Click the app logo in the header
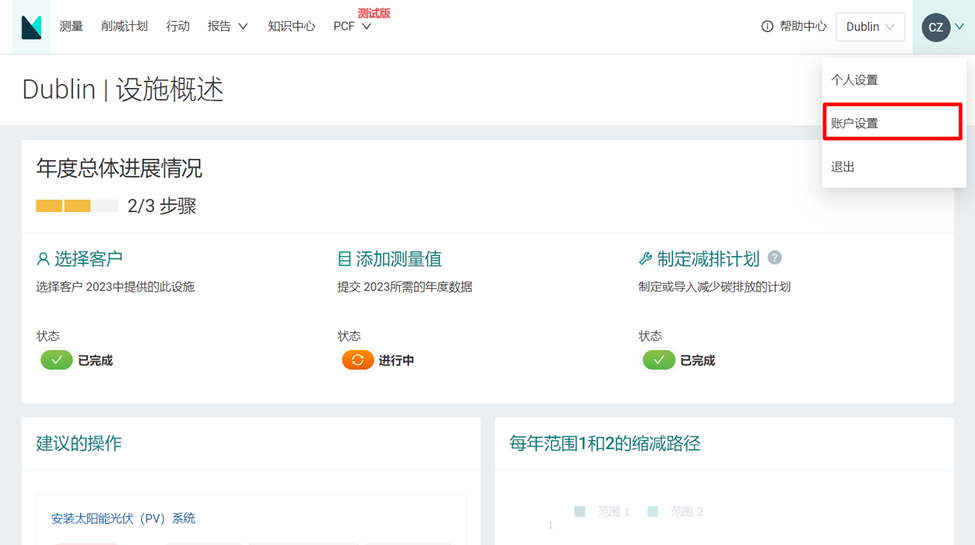This screenshot has height=545, width=975. 31,27
